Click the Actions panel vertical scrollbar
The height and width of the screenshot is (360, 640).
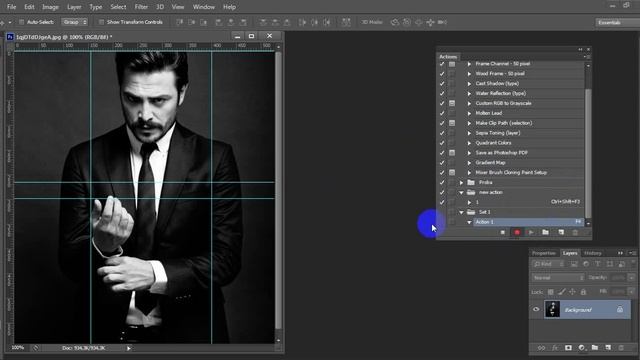click(x=588, y=152)
